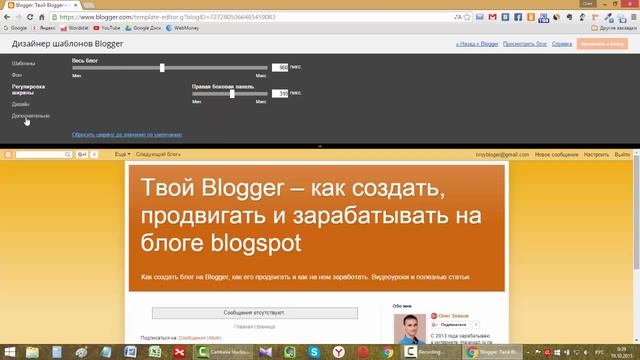
Task: Reset widths to default values link
Action: [127, 135]
